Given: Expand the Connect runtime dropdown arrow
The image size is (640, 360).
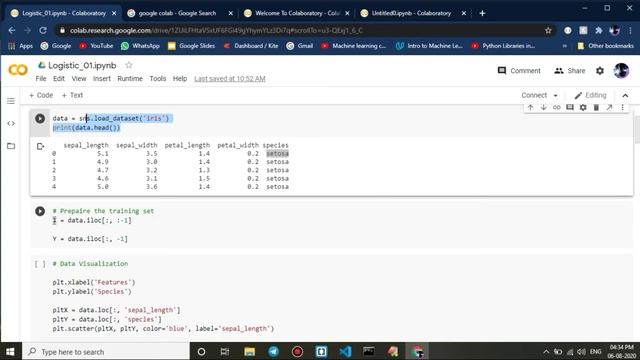Looking at the screenshot, I should point(556,96).
